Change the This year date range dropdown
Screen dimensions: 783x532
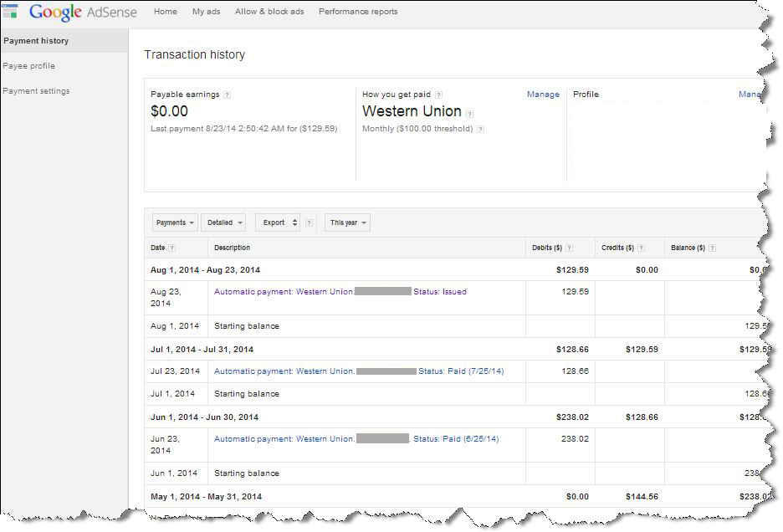pos(347,223)
